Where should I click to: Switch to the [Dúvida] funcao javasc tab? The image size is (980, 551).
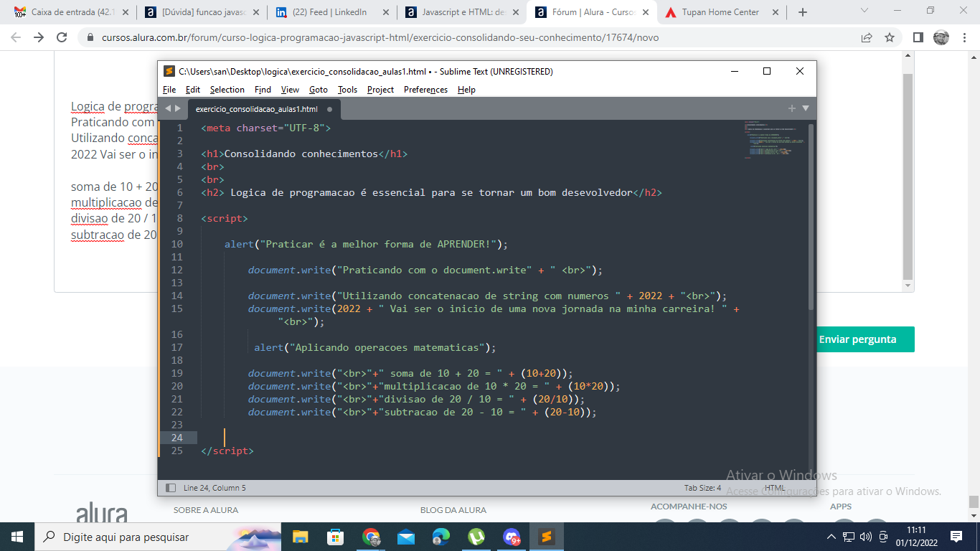pyautogui.click(x=202, y=12)
